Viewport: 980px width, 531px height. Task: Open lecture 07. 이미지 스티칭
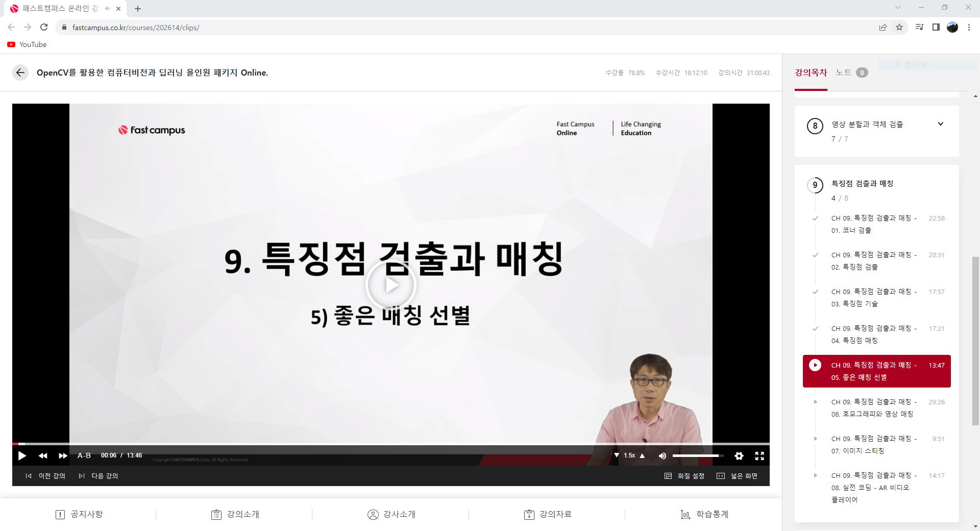877,445
